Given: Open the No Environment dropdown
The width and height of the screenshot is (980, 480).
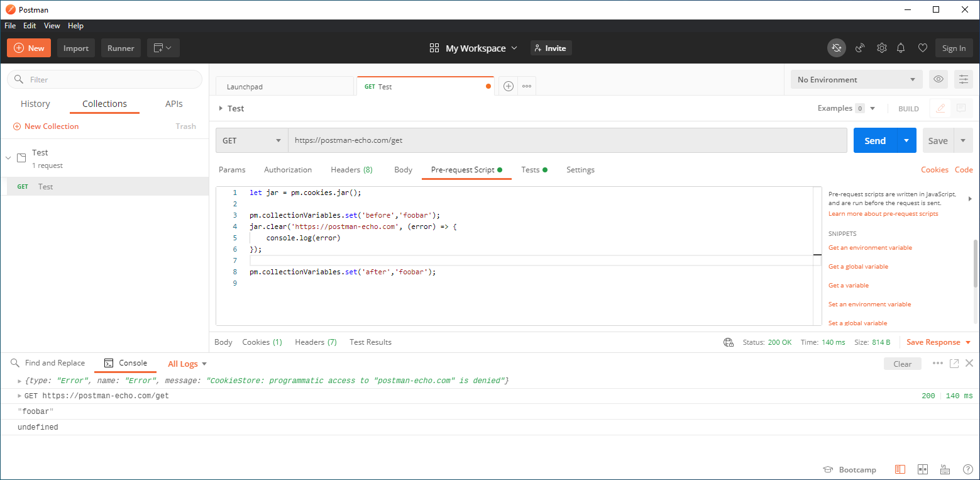Looking at the screenshot, I should [856, 79].
